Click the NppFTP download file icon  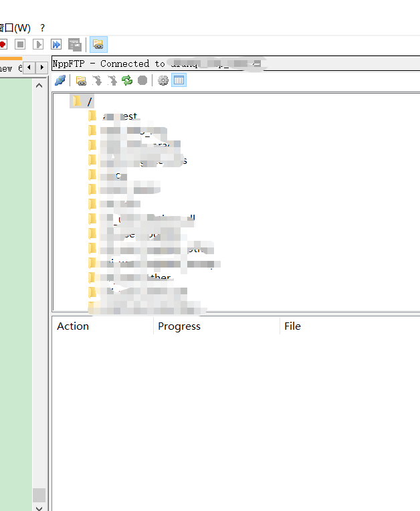coord(96,80)
